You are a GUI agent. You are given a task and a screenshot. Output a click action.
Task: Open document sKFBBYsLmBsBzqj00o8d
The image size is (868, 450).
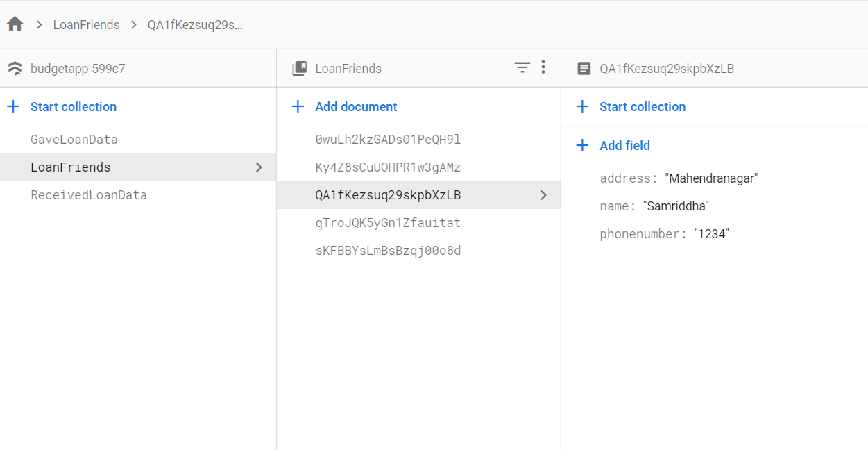388,251
